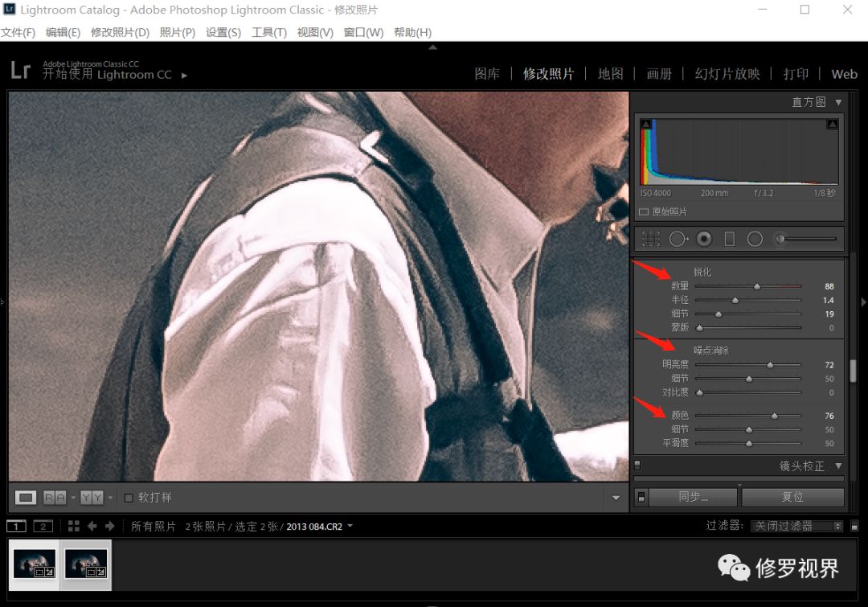Screen dimensions: 868x607
Task: Select the loupe view icon in toolbar
Action: 26,498
